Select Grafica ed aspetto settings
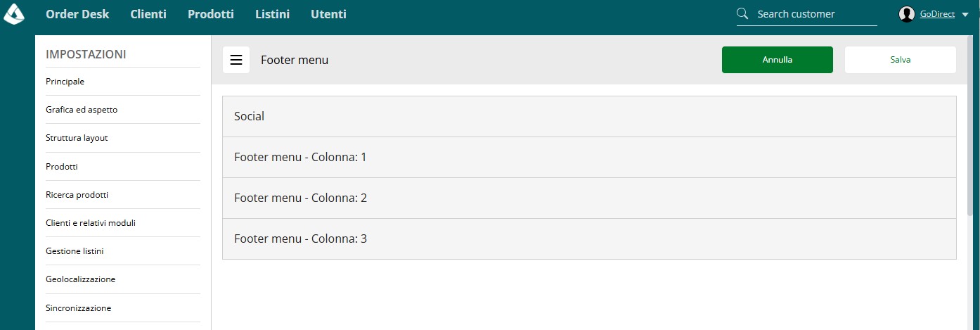 (x=82, y=110)
